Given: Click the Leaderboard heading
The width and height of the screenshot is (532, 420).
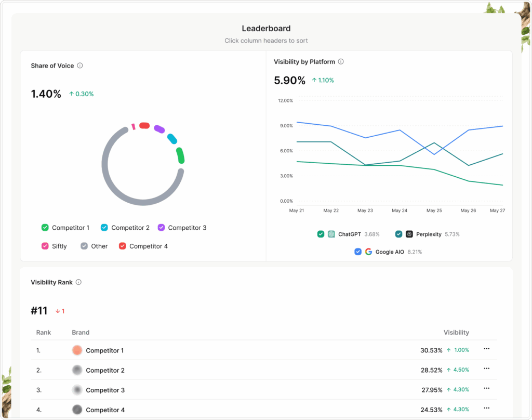Looking at the screenshot, I should 266,29.
